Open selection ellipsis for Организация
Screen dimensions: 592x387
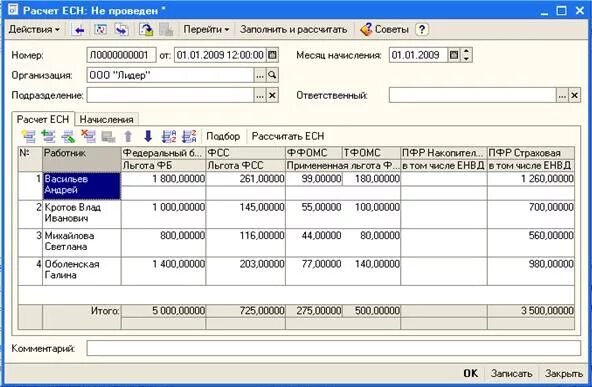[x=260, y=75]
